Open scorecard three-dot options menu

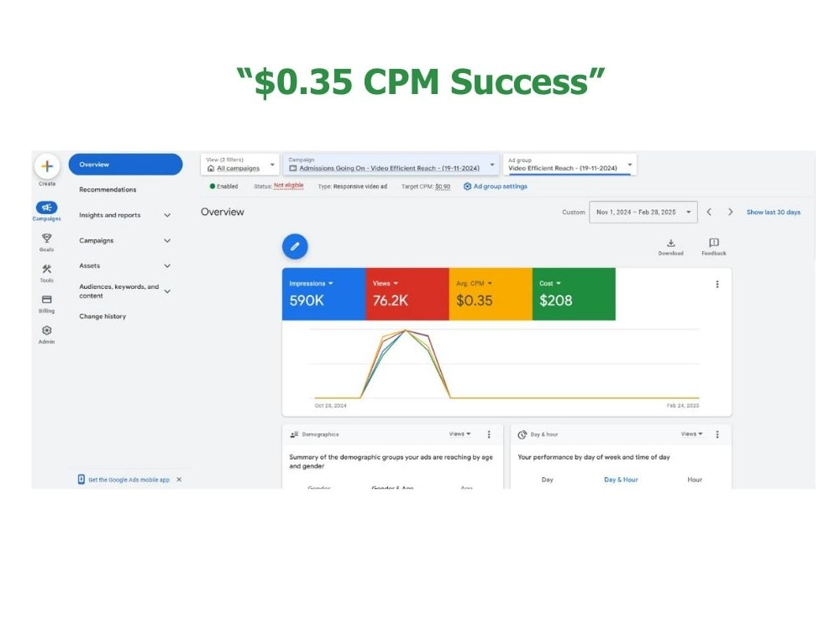(717, 285)
